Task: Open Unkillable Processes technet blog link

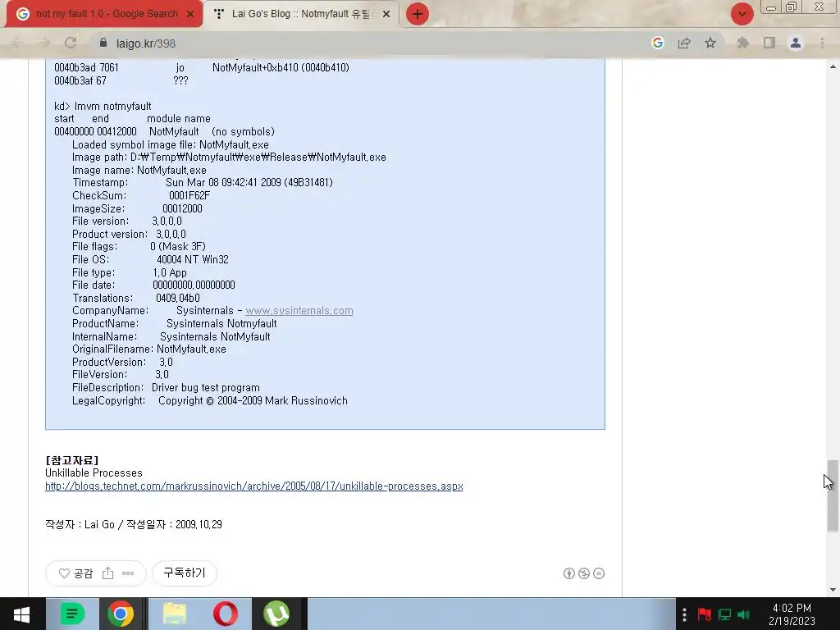Action: pyautogui.click(x=254, y=486)
